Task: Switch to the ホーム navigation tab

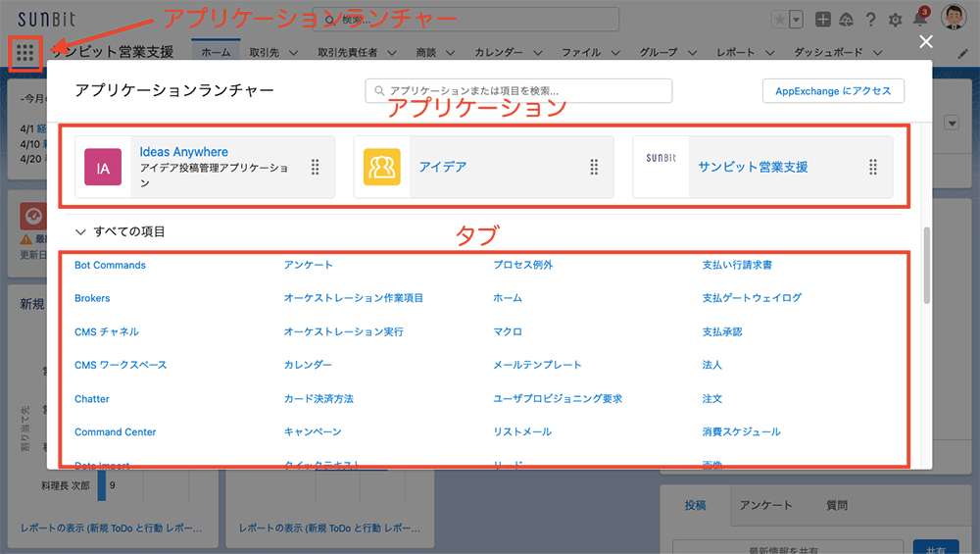Action: (x=216, y=53)
